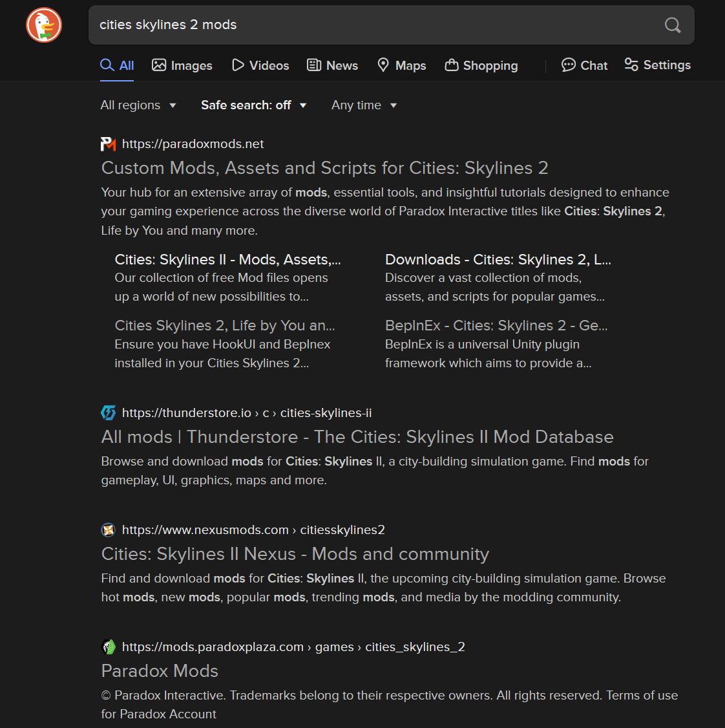Click snippet starting '© Paradox Interactive. Trademarks belong'

(x=390, y=705)
